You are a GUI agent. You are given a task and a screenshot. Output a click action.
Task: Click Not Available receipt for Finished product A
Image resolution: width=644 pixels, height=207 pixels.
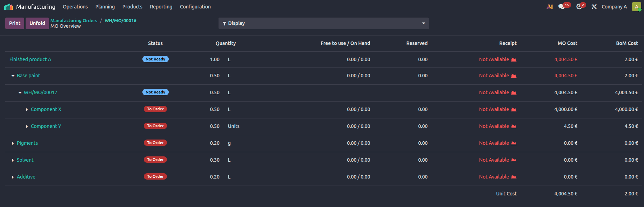tap(494, 59)
